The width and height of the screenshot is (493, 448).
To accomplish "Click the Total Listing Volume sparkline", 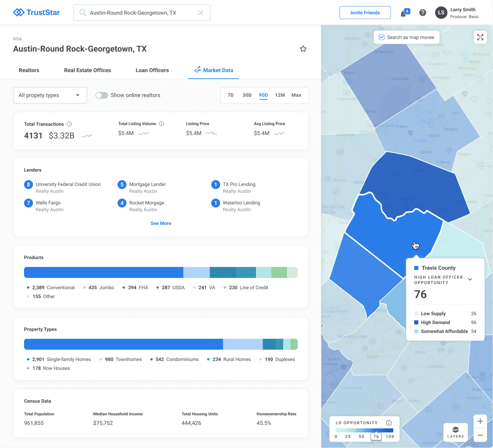I will pyautogui.click(x=144, y=133).
